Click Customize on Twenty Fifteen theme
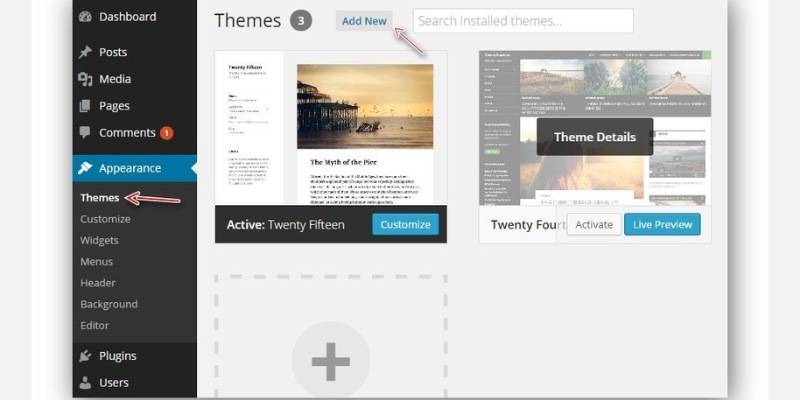The height and width of the screenshot is (400, 800). click(405, 225)
